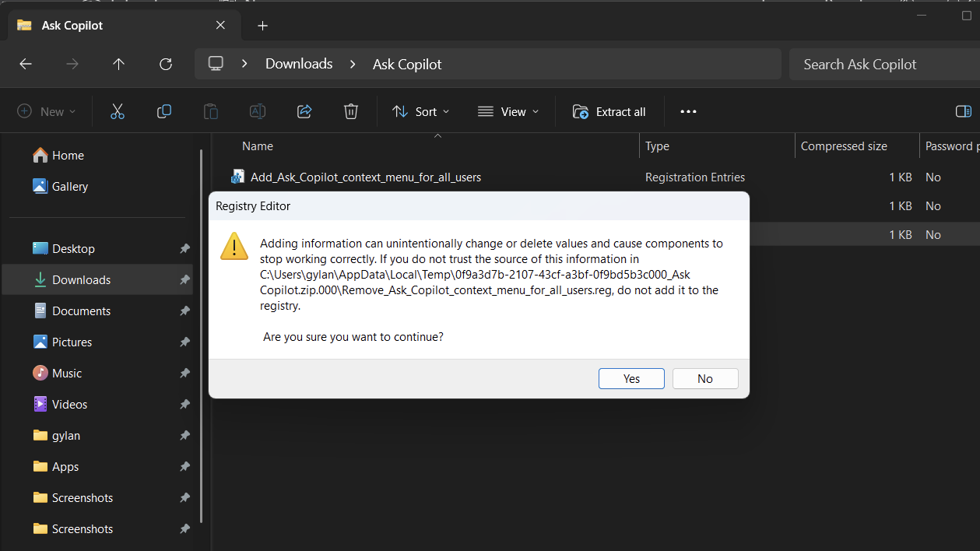980x551 pixels.
Task: Go back with the Back arrow
Action: pyautogui.click(x=26, y=65)
